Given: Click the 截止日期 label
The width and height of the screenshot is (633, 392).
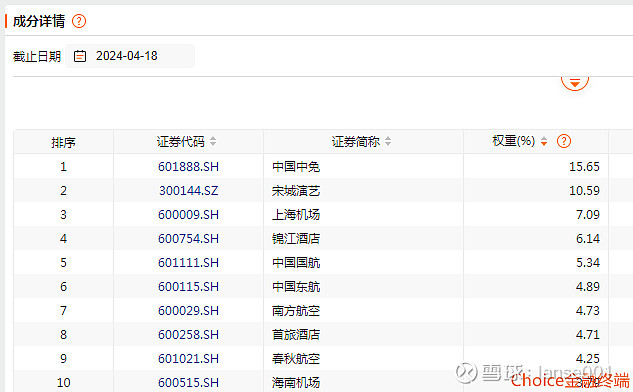Looking at the screenshot, I should pos(37,56).
